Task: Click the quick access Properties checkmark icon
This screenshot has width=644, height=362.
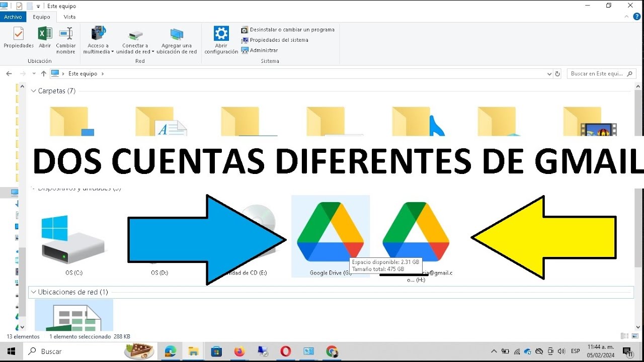Action: coord(19,6)
